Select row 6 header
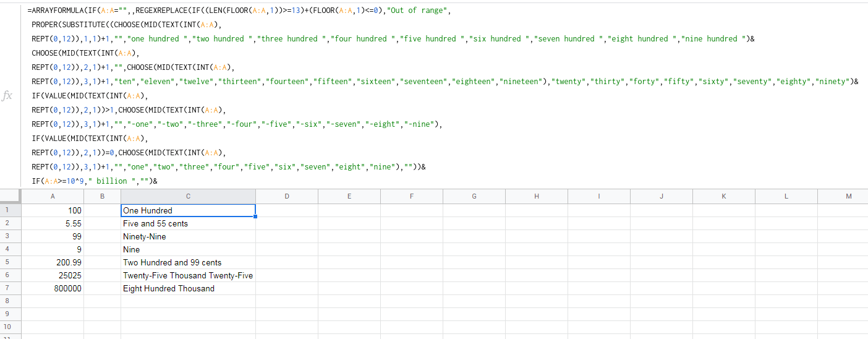The height and width of the screenshot is (339, 868). click(x=11, y=275)
